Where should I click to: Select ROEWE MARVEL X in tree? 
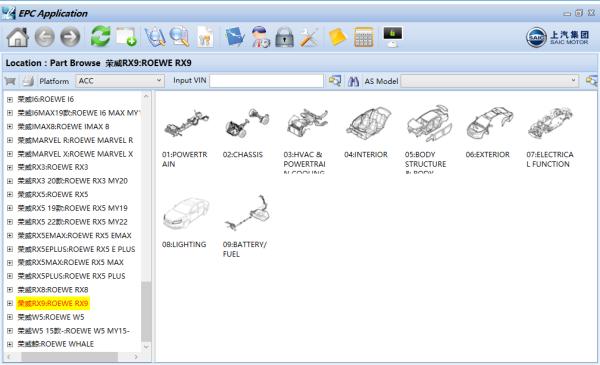(75, 154)
